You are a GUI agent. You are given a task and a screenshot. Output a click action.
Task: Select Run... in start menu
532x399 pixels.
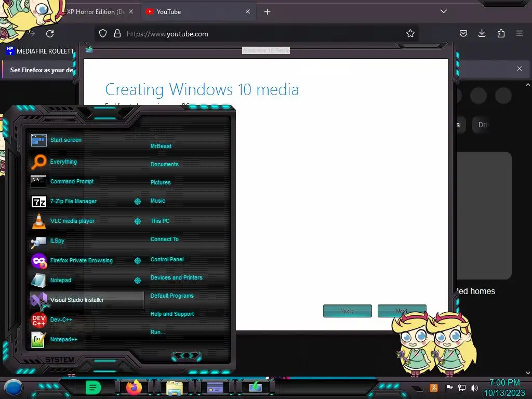(157, 332)
